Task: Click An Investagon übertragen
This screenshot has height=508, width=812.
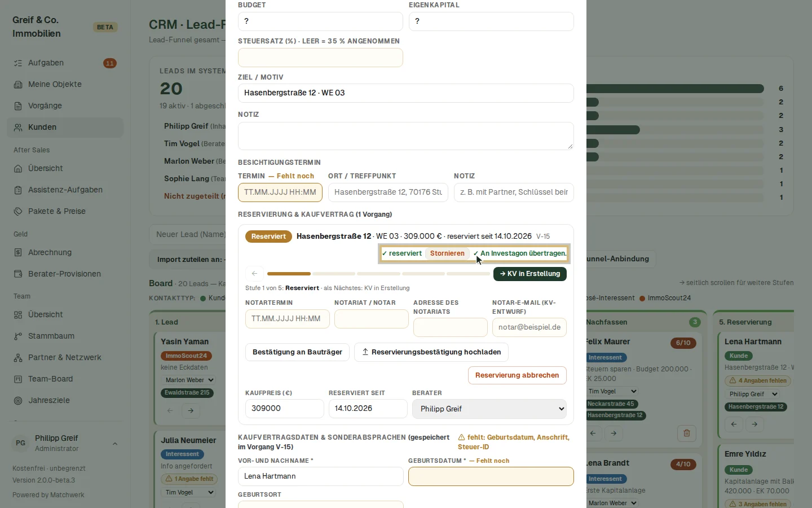Action: 520,253
